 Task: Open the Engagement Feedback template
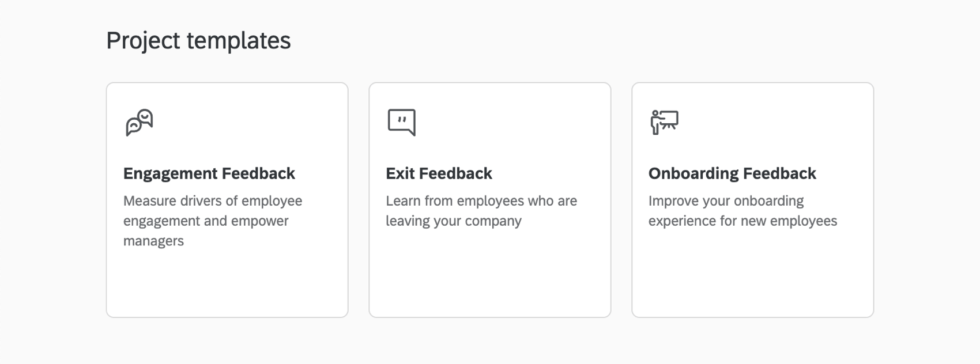click(x=227, y=199)
